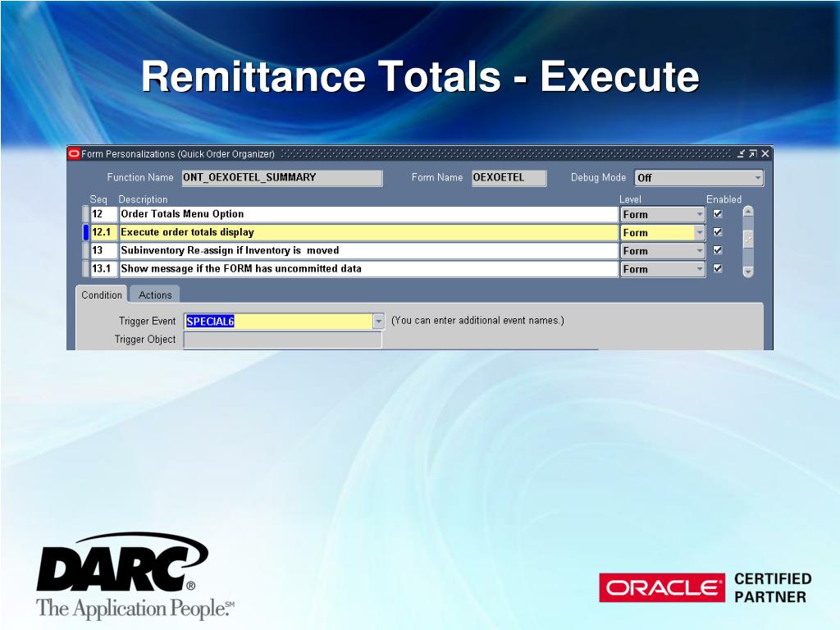Click blue record selector for row 12.1
Viewport: 840px width, 630px height.
[x=85, y=232]
